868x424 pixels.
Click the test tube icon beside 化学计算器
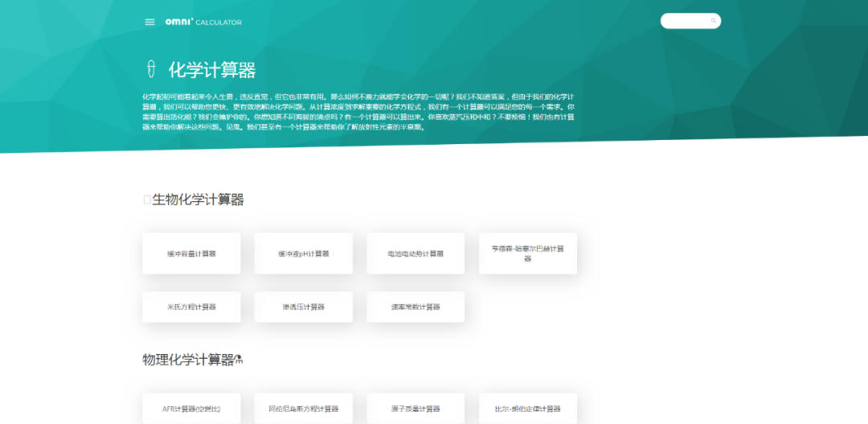coord(149,68)
